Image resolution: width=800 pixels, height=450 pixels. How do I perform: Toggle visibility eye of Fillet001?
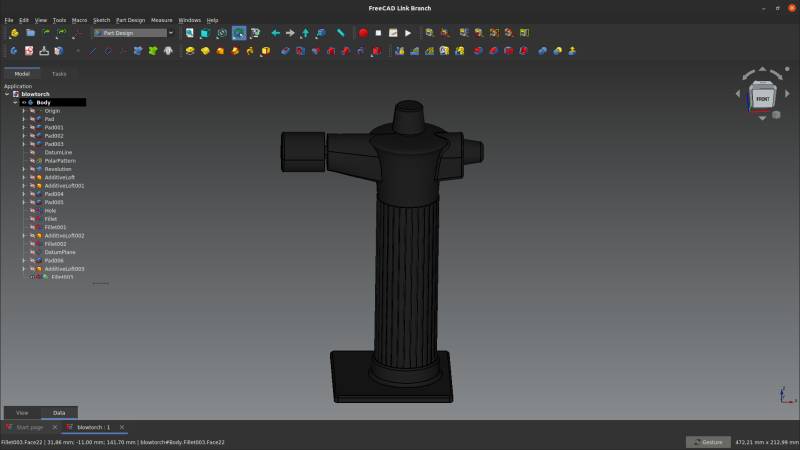32,228
